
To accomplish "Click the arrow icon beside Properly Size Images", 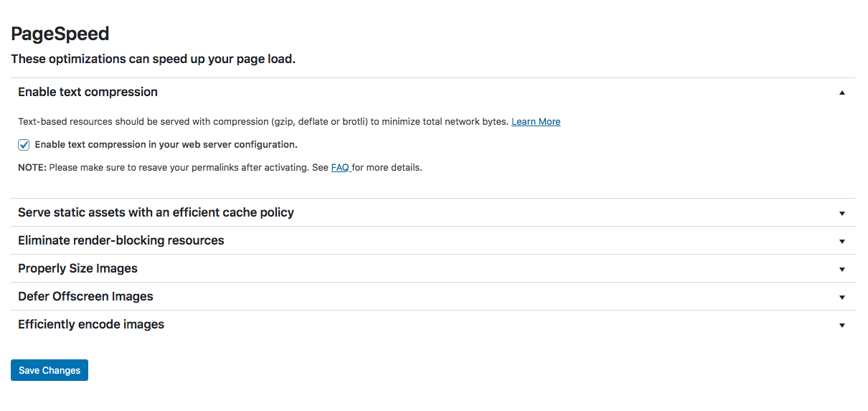I will [842, 269].
